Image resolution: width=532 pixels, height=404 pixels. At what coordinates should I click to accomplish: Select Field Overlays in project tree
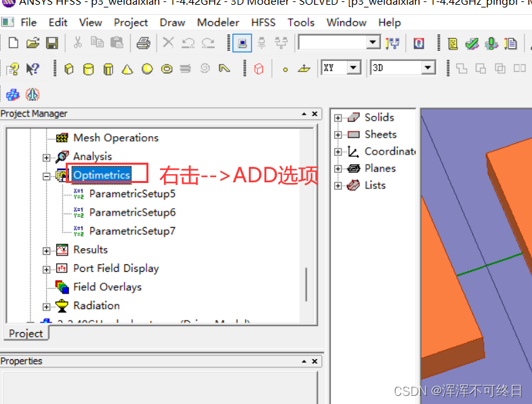108,287
